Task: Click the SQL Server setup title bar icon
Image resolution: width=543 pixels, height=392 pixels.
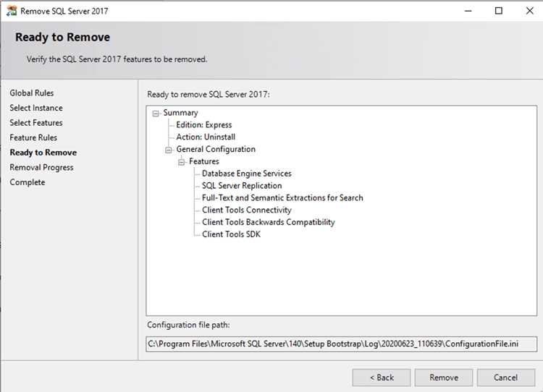Action: [x=12, y=11]
